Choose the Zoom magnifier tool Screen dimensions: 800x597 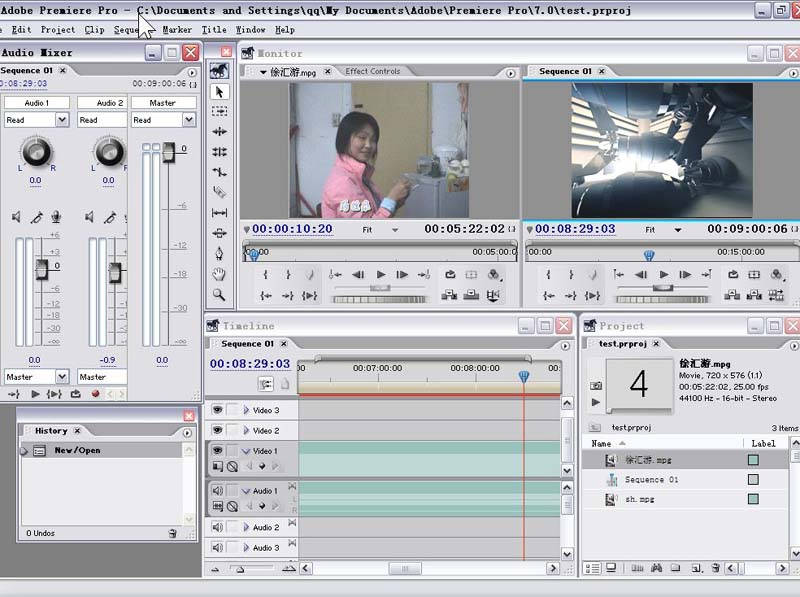[220, 295]
